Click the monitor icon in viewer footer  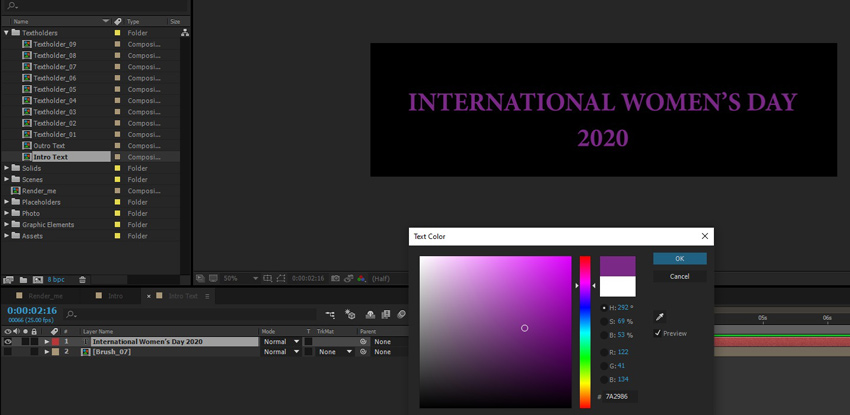point(213,278)
